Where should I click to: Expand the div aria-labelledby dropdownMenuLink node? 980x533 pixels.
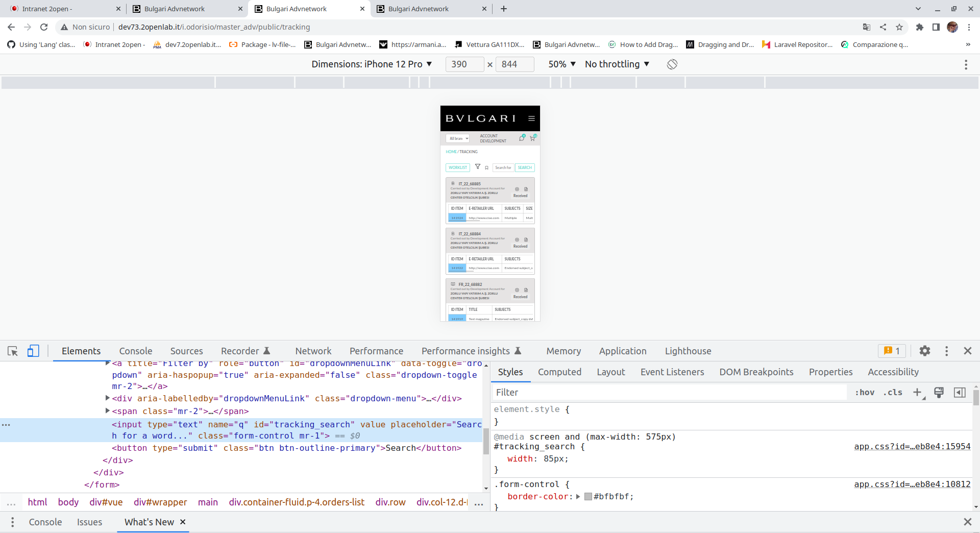[108, 398]
